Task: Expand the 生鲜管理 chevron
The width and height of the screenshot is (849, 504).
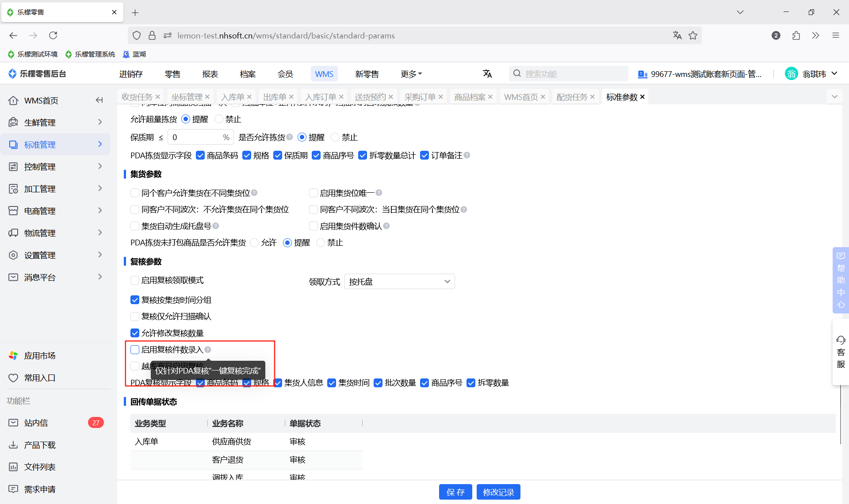Action: [100, 122]
